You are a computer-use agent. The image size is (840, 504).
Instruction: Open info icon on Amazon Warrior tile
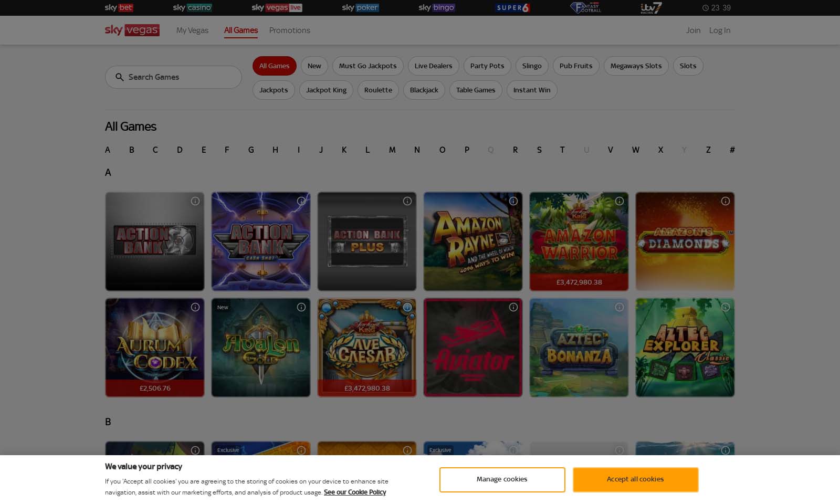pyautogui.click(x=619, y=201)
